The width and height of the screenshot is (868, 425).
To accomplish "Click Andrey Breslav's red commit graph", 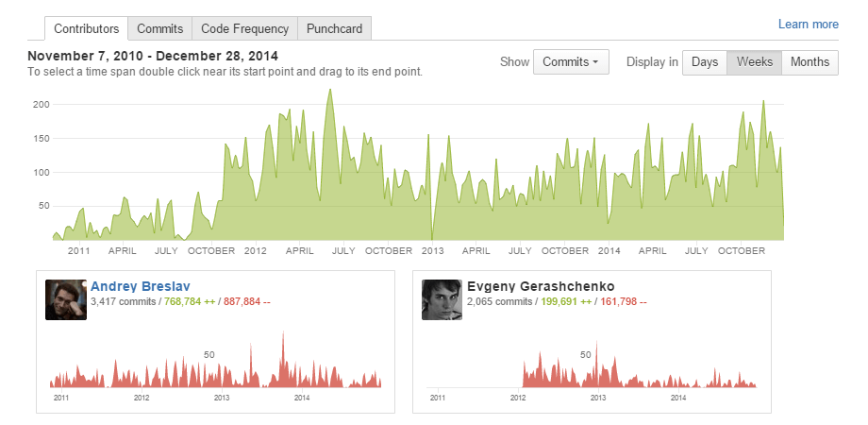I will 216,373.
